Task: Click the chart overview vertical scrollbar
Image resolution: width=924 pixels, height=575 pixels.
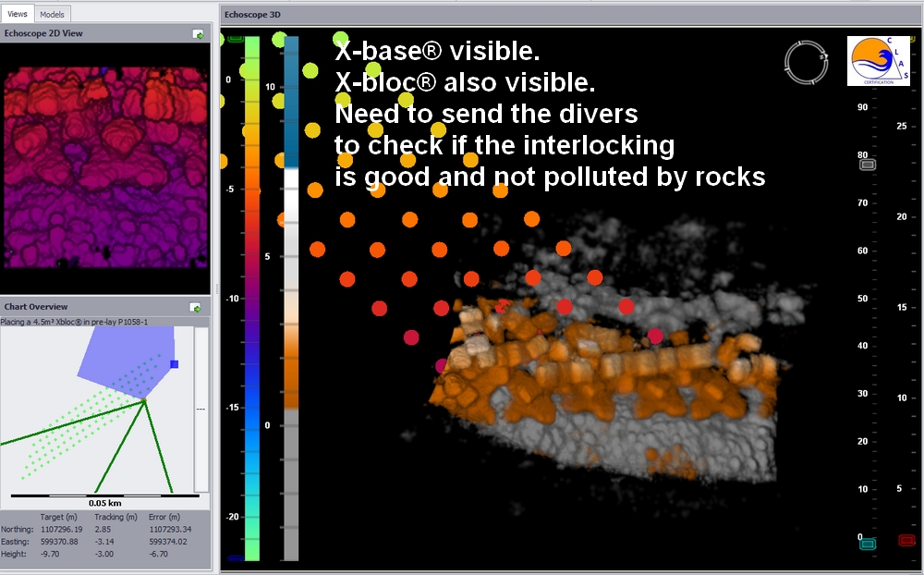Action: [201, 407]
